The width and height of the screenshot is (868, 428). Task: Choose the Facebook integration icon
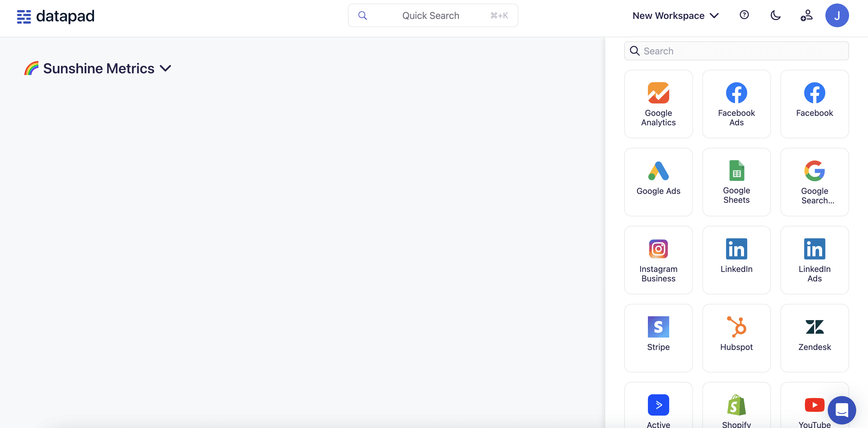click(814, 93)
